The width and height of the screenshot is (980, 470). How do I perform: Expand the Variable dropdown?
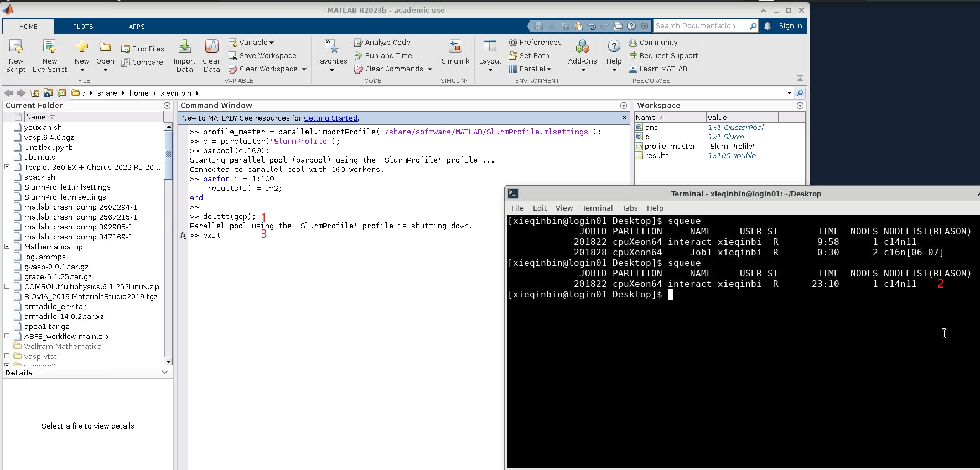click(272, 43)
